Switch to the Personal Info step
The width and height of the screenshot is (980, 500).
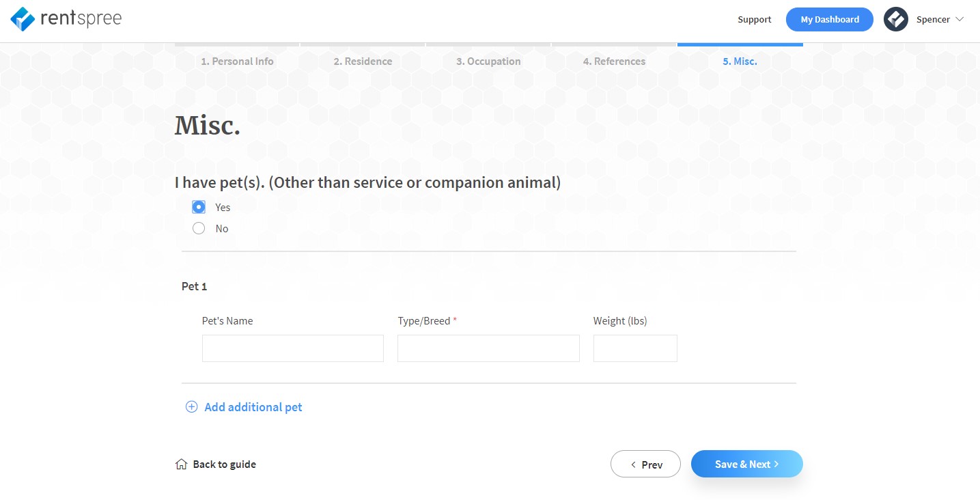point(237,61)
